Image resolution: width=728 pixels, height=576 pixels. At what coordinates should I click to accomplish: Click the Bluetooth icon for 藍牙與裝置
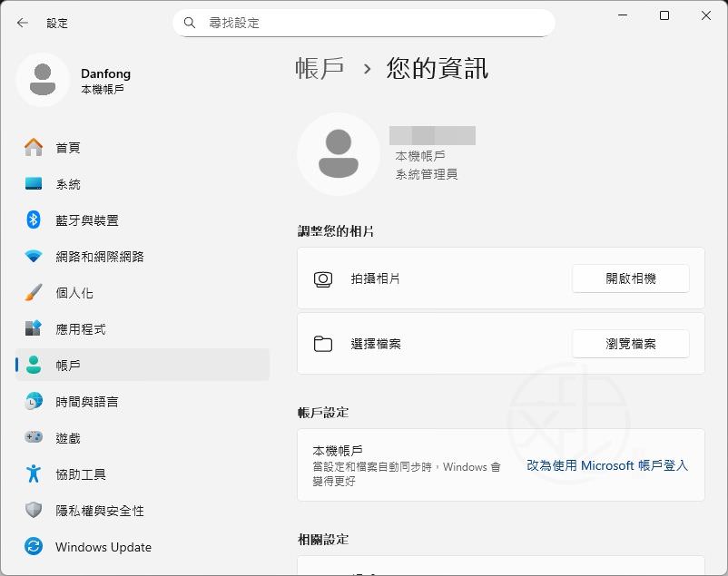click(34, 220)
